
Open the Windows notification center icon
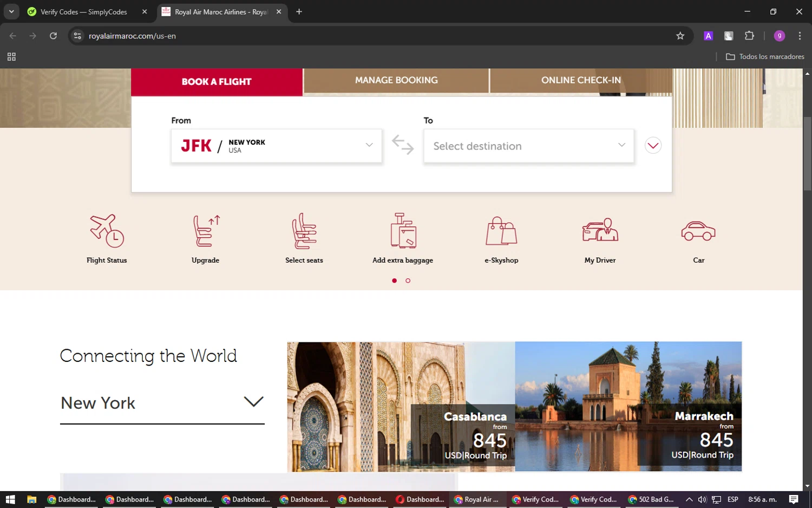pos(794,499)
